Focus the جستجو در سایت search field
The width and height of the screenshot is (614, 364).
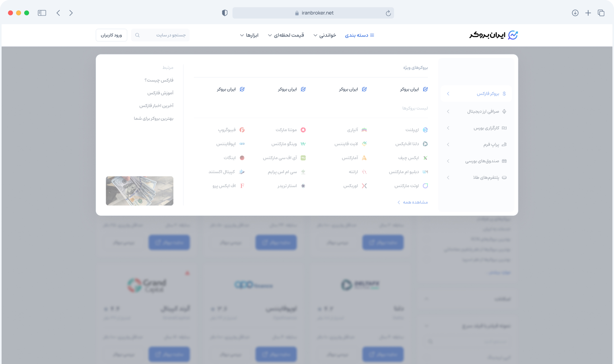[161, 35]
